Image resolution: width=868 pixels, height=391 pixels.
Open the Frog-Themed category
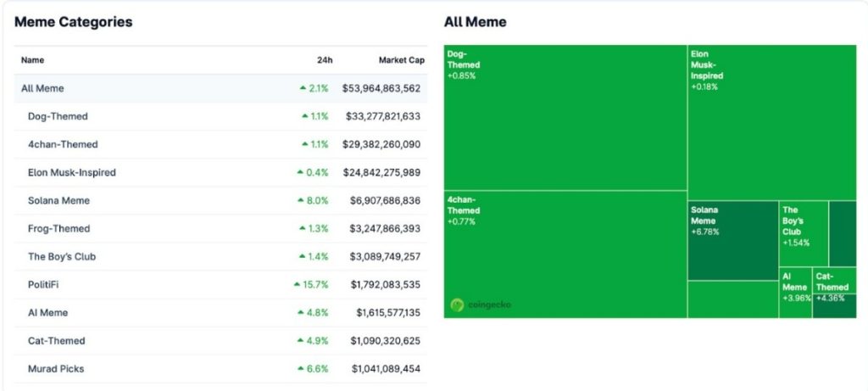tap(58, 228)
